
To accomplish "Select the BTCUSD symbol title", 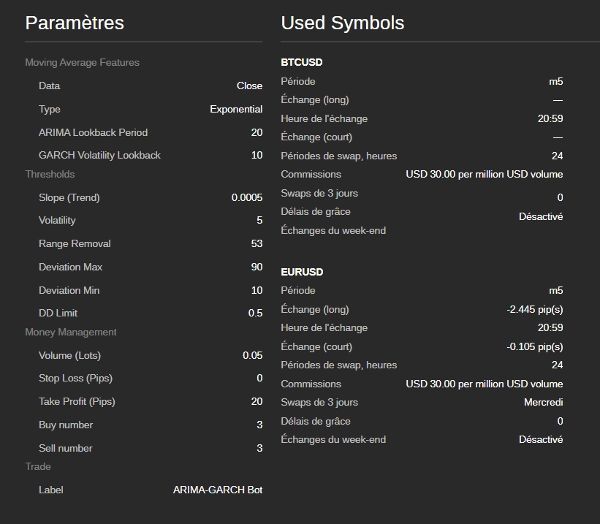I will pyautogui.click(x=302, y=62).
